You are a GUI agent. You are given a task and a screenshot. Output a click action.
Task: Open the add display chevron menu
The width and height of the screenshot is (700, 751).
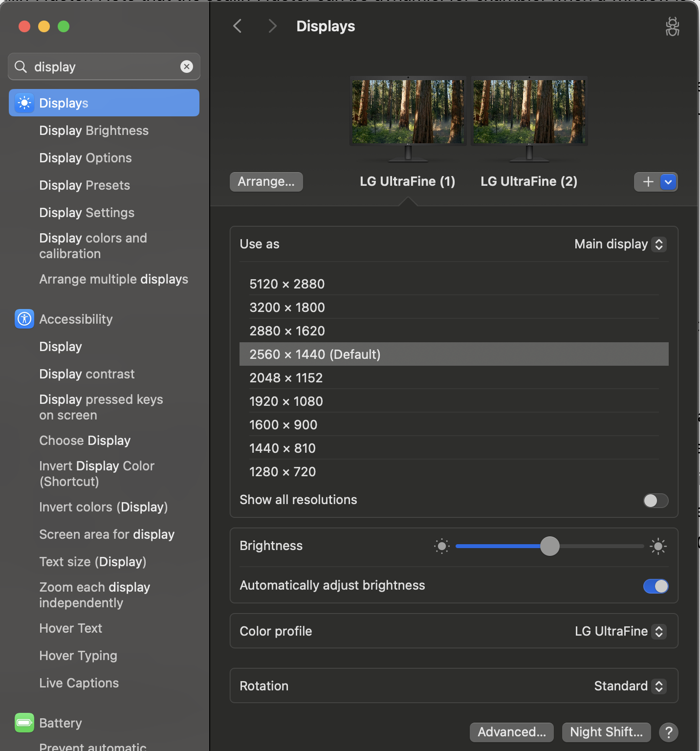[x=668, y=182]
